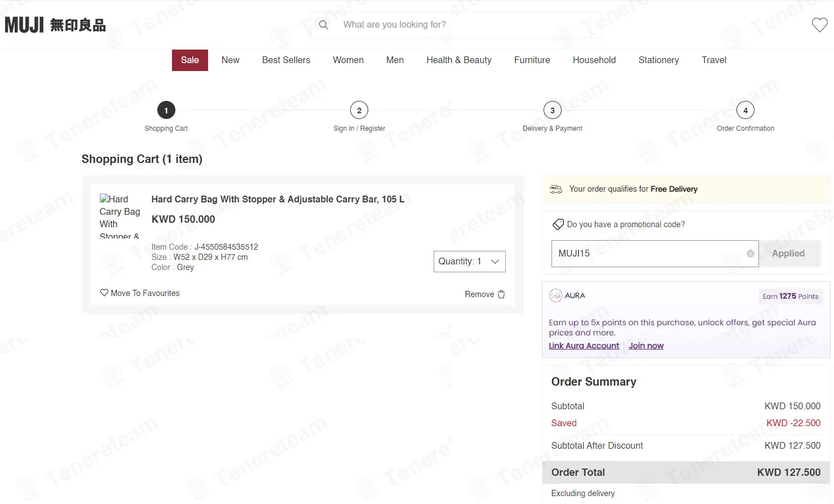Open favourites heart icon in header
Viewport: 834px width, 504px height.
819,25
